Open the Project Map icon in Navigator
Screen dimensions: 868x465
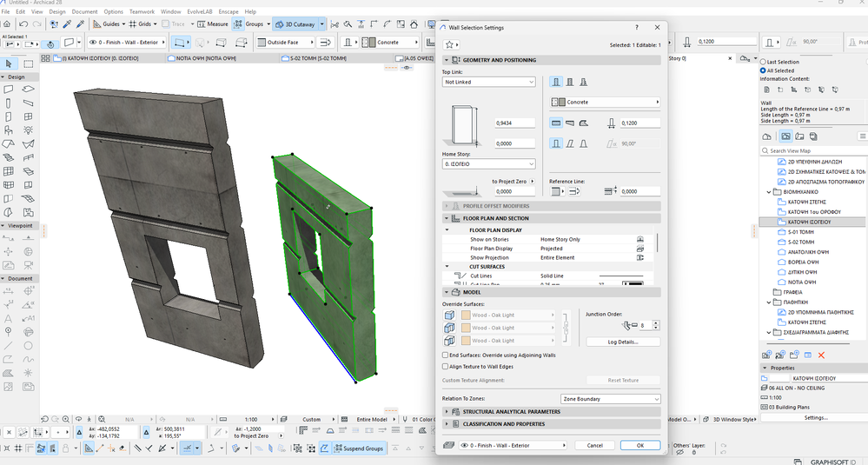766,136
